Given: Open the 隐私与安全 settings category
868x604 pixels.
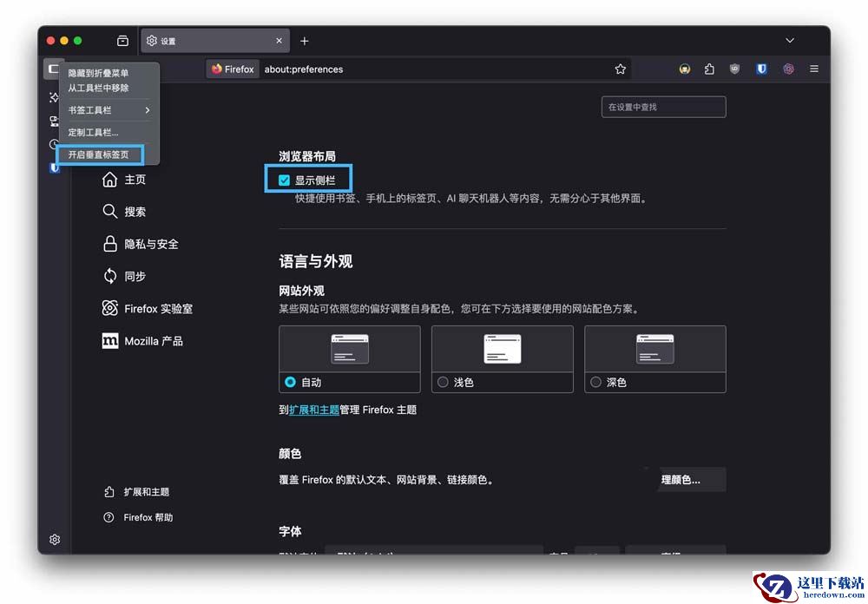Looking at the screenshot, I should tap(141, 244).
